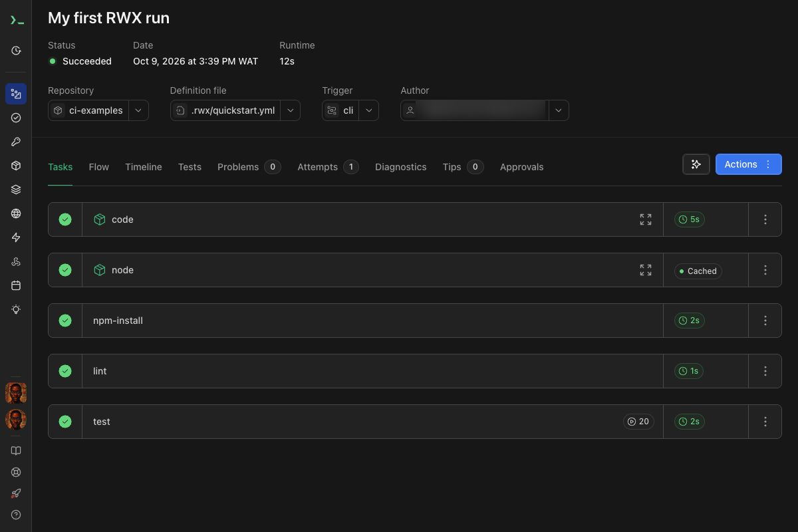The width and height of the screenshot is (798, 532).
Task: Switch to the Tips tab
Action: [x=464, y=167]
